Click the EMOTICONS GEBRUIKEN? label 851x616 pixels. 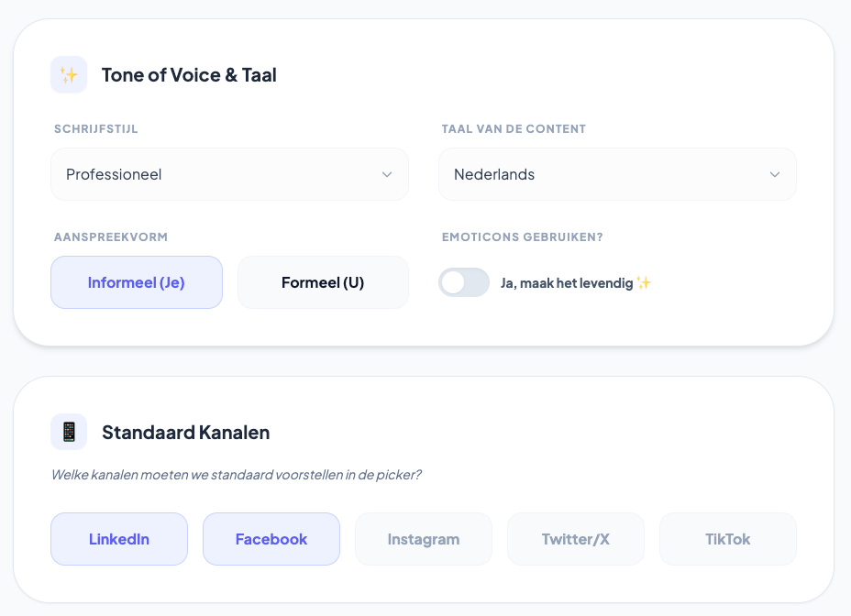(x=523, y=237)
